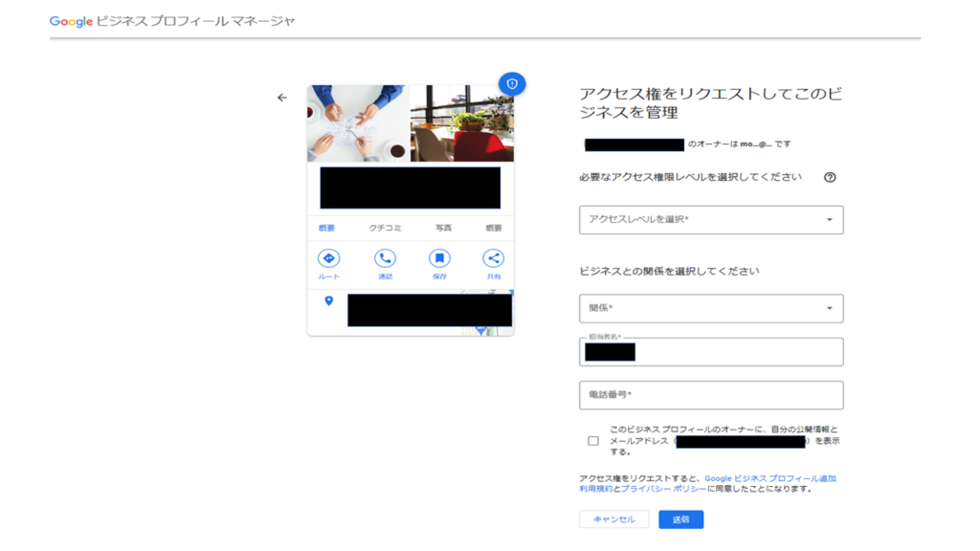The width and height of the screenshot is (980, 551).
Task: Click the blue shield badge on the card
Action: coord(512,84)
